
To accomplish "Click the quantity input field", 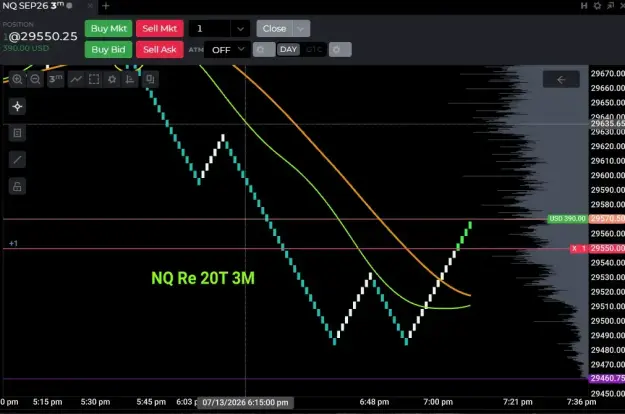I will click(210, 29).
